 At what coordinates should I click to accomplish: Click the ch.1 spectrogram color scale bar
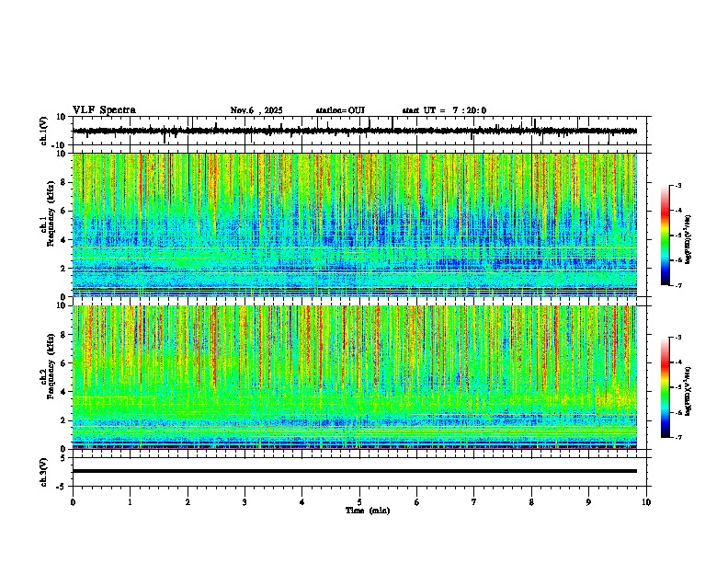click(x=665, y=236)
